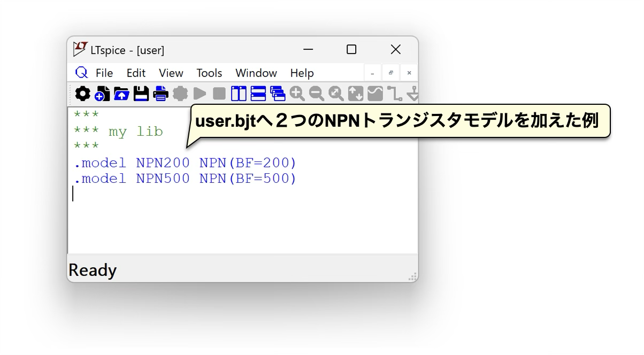Restore the inner user document window
Image resolution: width=644 pixels, height=355 pixels.
click(390, 73)
